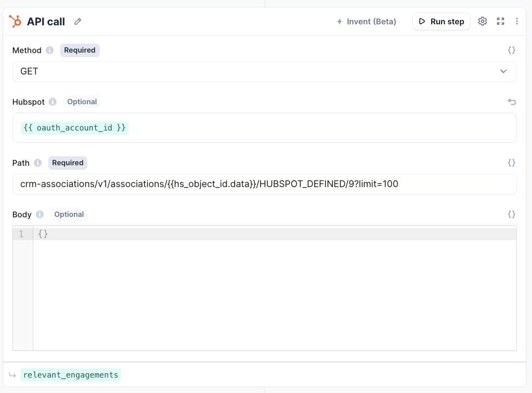The width and height of the screenshot is (532, 393).
Task: Click the Body Optional badge
Action: pos(69,214)
